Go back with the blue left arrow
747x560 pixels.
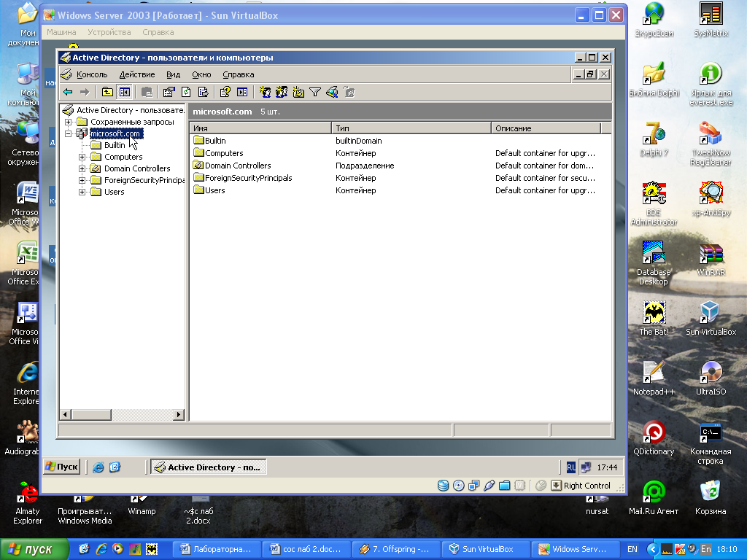click(68, 93)
